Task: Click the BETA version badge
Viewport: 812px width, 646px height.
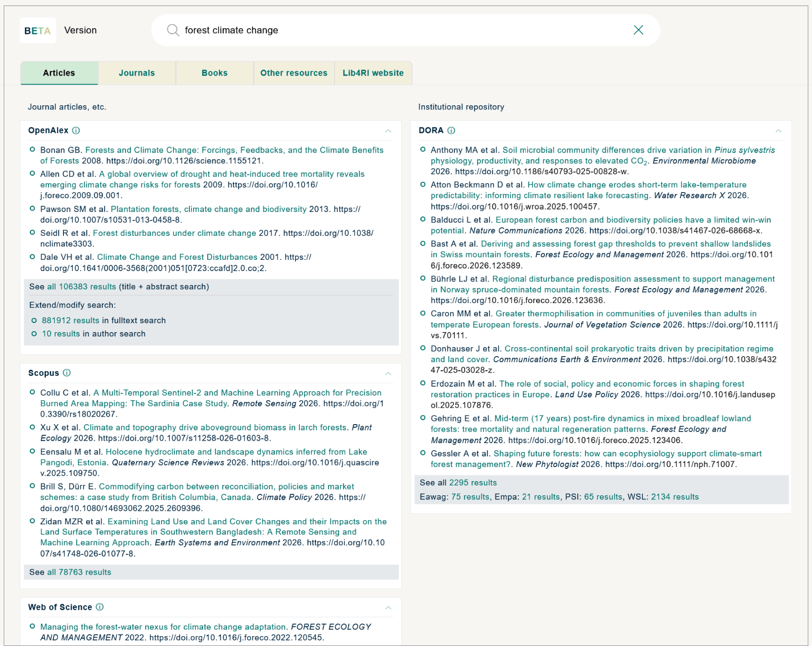Action: (38, 30)
